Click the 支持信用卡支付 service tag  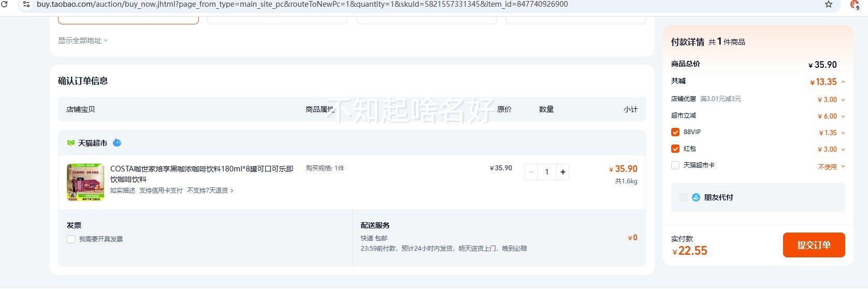[161, 191]
